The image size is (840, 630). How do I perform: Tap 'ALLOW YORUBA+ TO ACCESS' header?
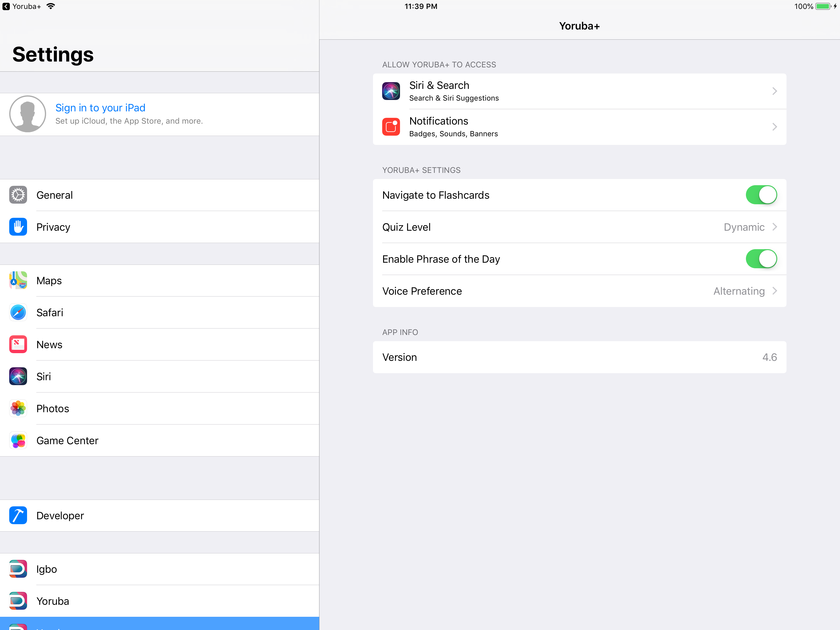point(439,65)
